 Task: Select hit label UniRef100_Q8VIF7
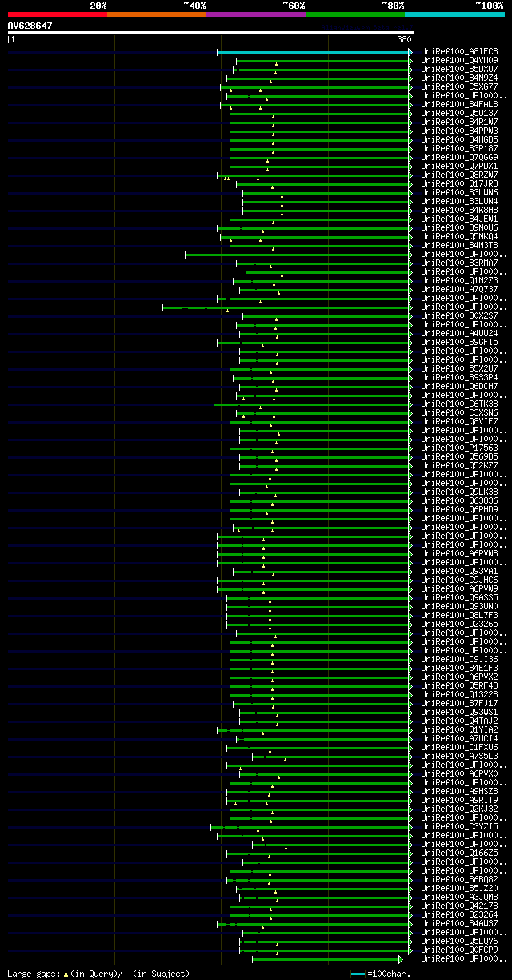pos(459,422)
